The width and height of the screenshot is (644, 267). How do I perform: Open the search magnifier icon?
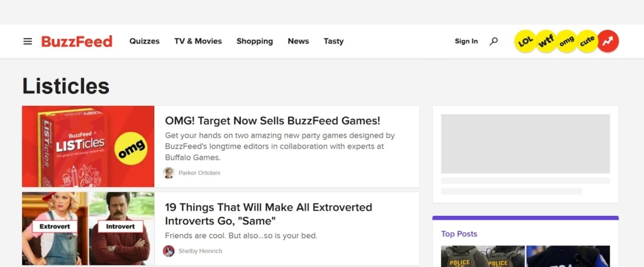(x=494, y=41)
